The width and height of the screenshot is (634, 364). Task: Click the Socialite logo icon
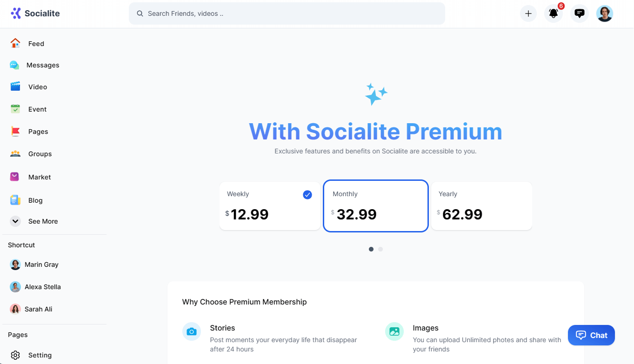pyautogui.click(x=16, y=13)
